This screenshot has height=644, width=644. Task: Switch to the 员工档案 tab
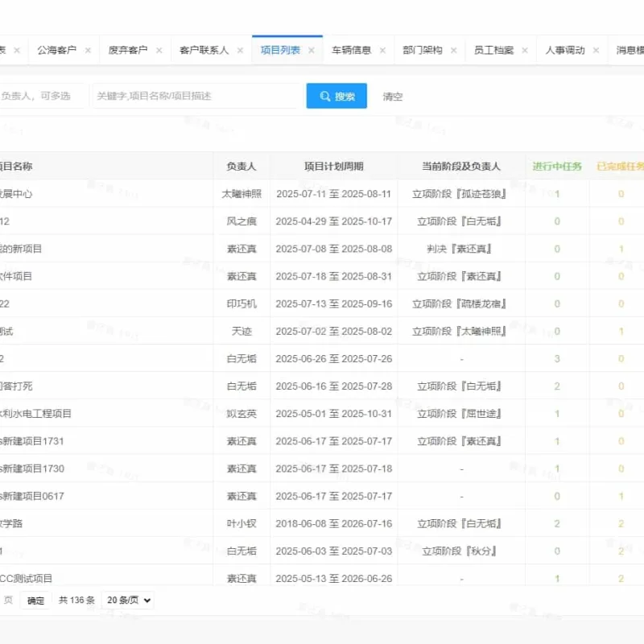click(493, 50)
